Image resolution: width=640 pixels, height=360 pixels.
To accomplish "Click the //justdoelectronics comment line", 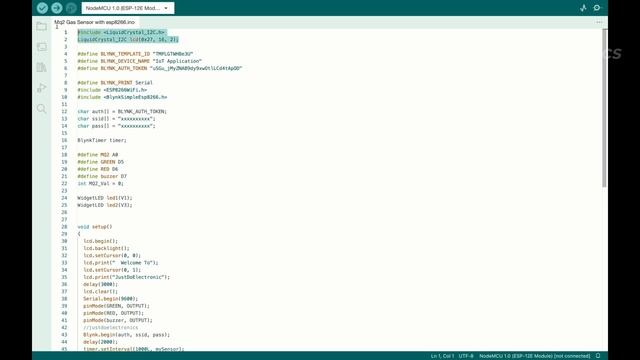I will [x=111, y=328].
